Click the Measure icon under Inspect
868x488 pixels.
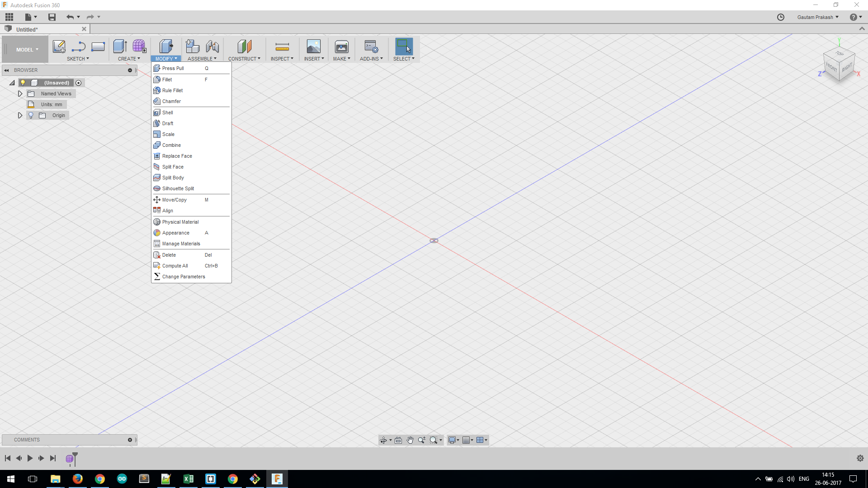pyautogui.click(x=282, y=47)
